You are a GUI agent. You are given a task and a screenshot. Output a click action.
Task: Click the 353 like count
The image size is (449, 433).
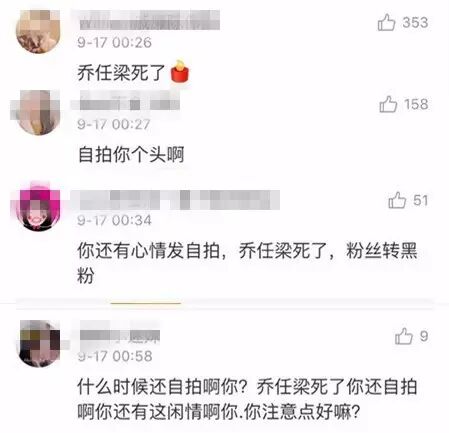point(415,22)
